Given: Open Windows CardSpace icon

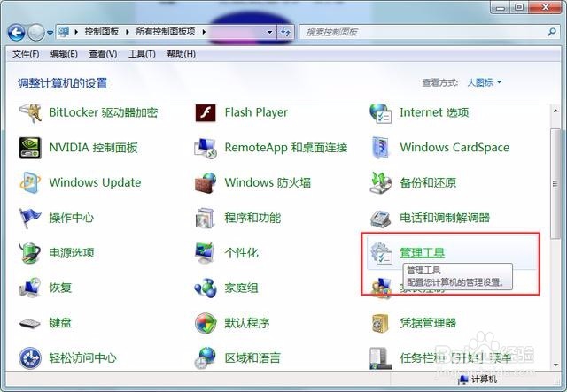Looking at the screenshot, I should tap(380, 148).
